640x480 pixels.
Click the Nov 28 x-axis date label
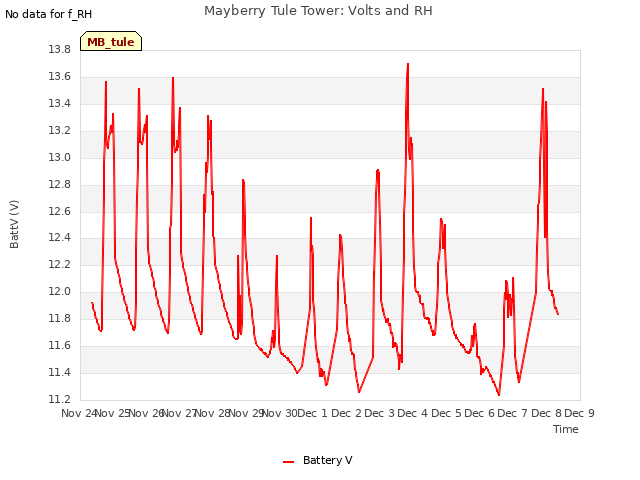coord(213,413)
